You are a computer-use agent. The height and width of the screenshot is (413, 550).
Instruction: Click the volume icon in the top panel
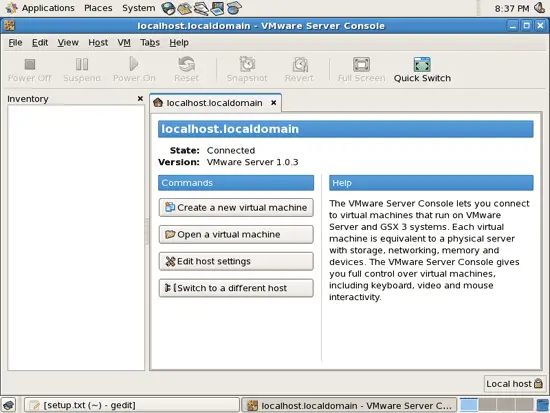(x=540, y=8)
